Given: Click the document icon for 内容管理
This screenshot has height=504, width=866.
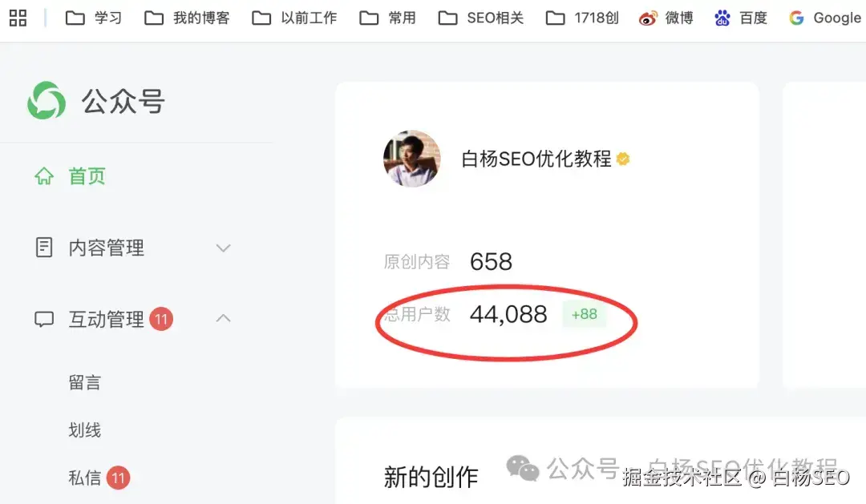Looking at the screenshot, I should point(44,248).
